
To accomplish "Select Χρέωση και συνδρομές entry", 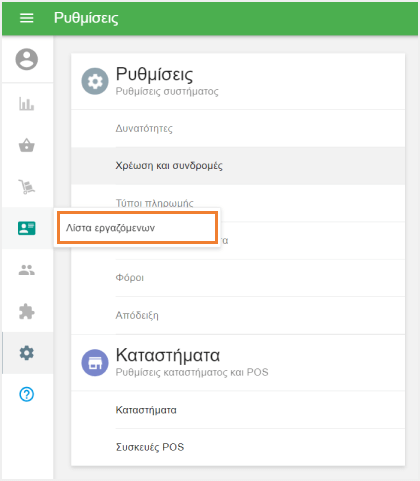I will coord(238,166).
